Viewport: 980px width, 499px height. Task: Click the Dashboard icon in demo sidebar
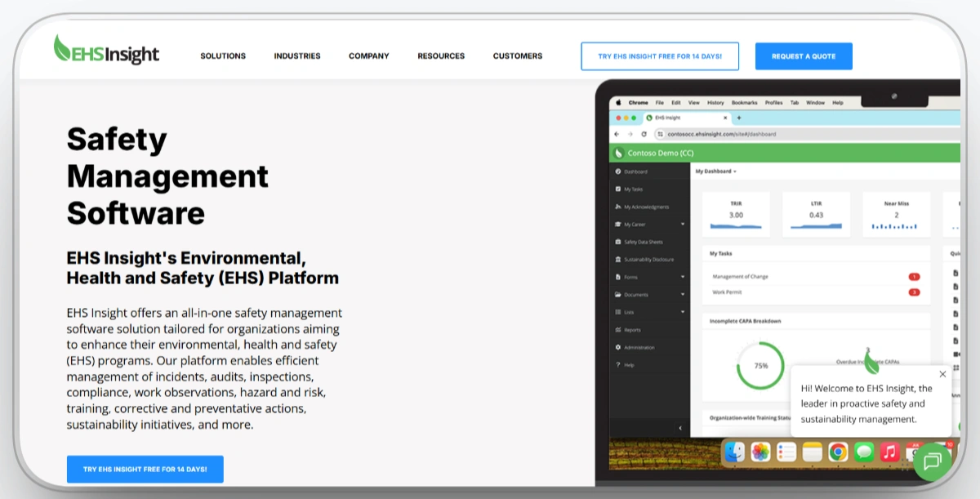click(x=617, y=172)
